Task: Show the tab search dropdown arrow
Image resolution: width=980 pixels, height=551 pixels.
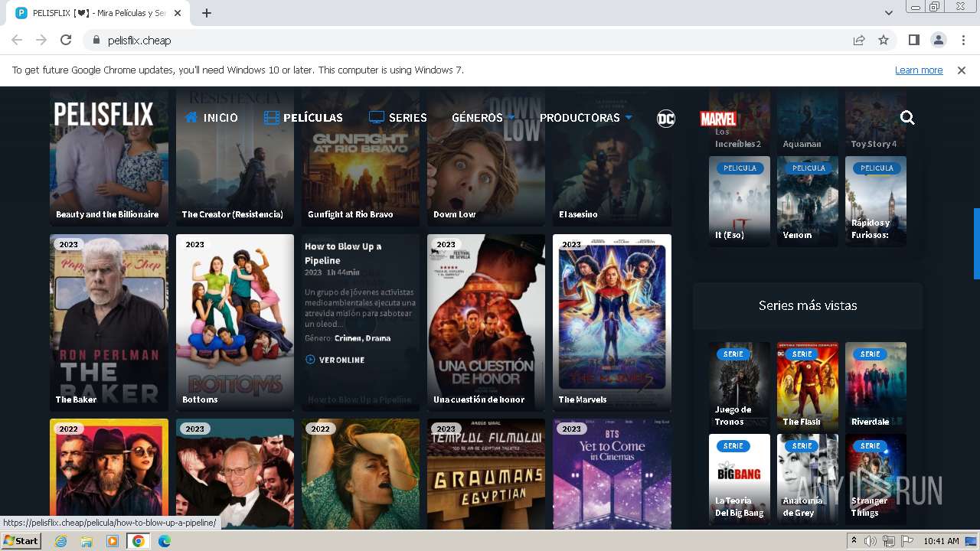Action: [888, 13]
